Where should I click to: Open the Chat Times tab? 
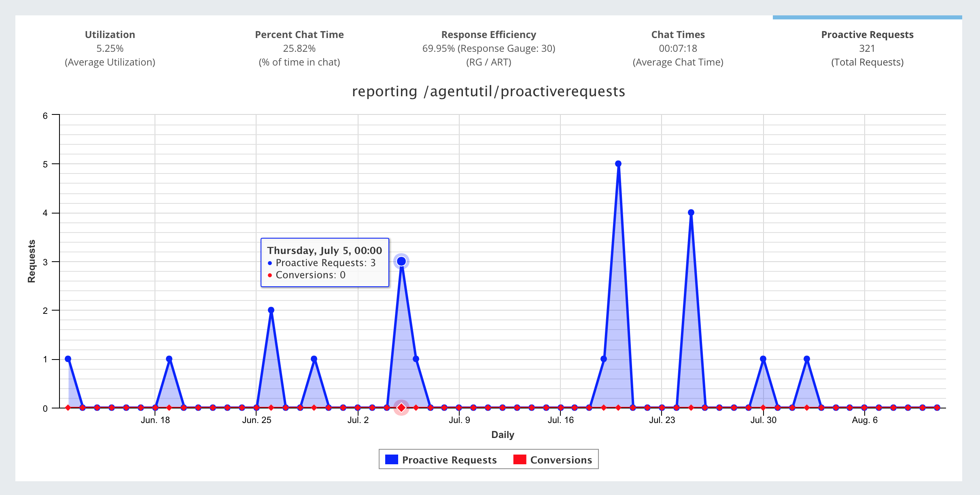(678, 48)
